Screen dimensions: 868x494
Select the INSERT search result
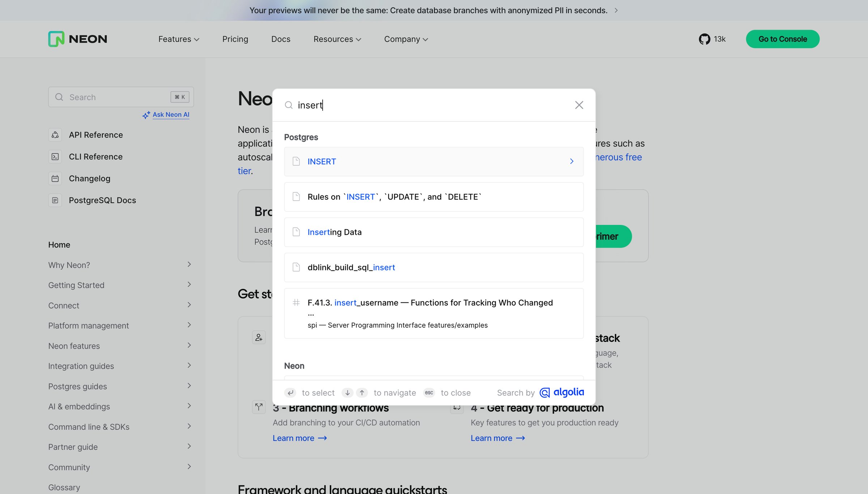434,161
